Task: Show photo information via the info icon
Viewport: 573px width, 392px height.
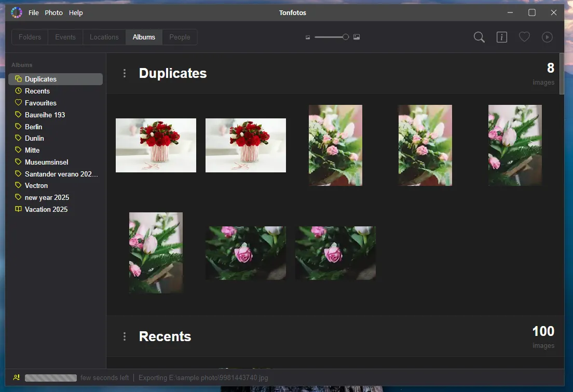Action: (x=501, y=37)
